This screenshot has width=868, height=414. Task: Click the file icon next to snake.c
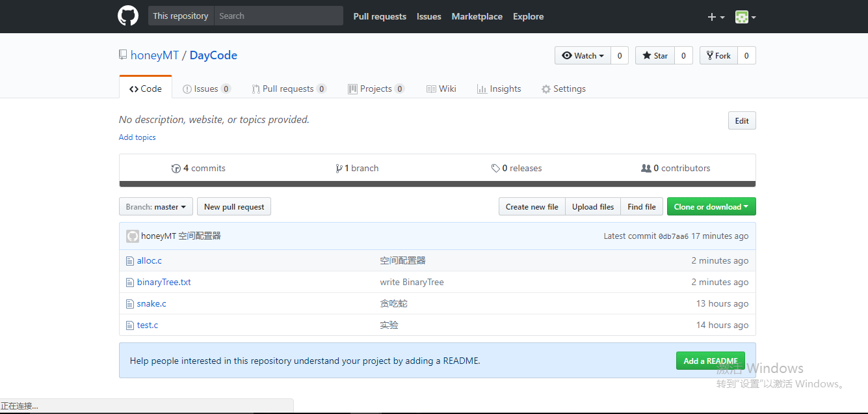[130, 304]
